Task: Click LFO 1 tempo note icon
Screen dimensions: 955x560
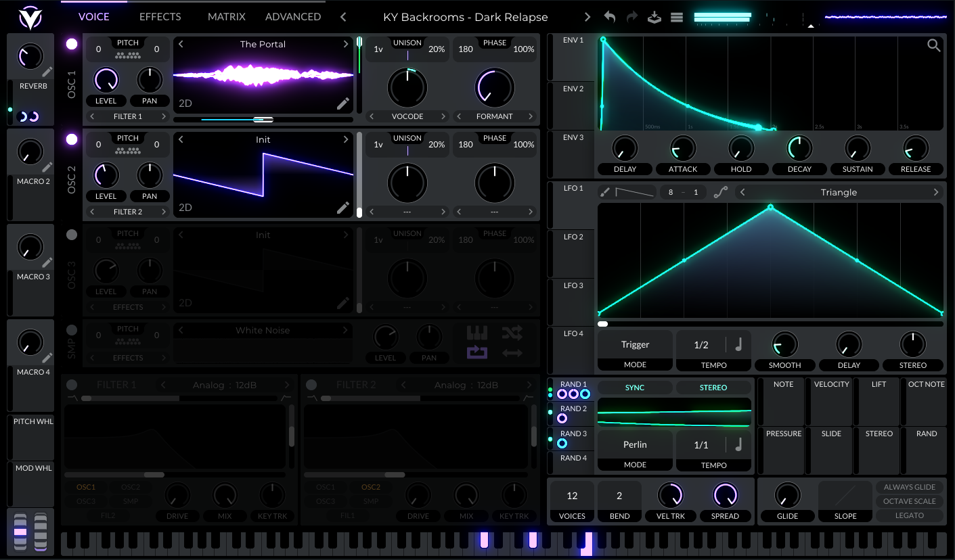Action: pyautogui.click(x=738, y=345)
